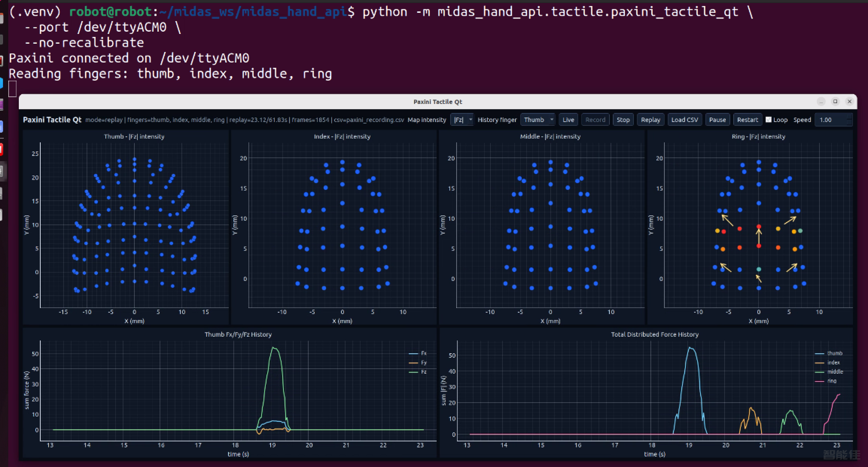Toggle the index legend entry in Total Force
This screenshot has width=868, height=467.
coord(828,363)
